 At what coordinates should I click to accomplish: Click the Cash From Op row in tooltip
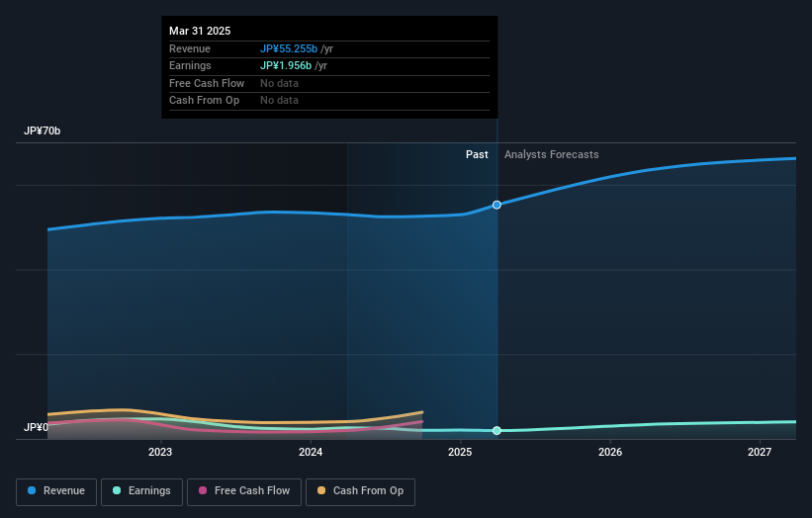[329, 101]
